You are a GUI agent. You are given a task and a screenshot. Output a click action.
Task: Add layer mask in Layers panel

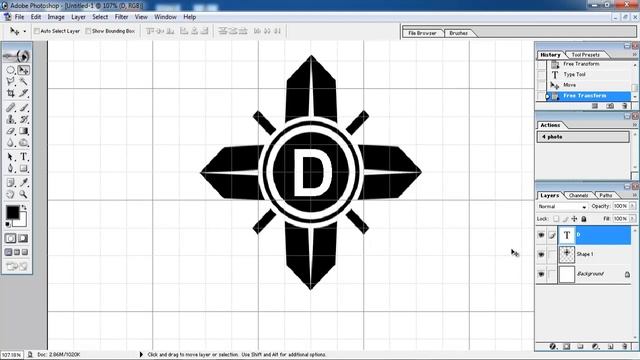click(x=567, y=347)
